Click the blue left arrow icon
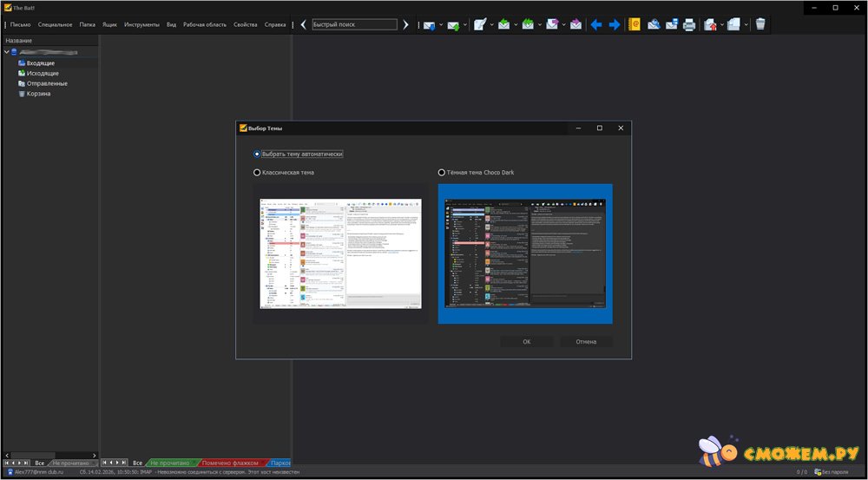The height and width of the screenshot is (480, 868). (596, 24)
